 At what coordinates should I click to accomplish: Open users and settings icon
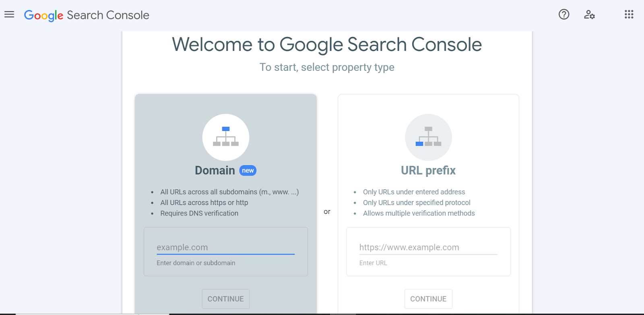[x=589, y=15]
